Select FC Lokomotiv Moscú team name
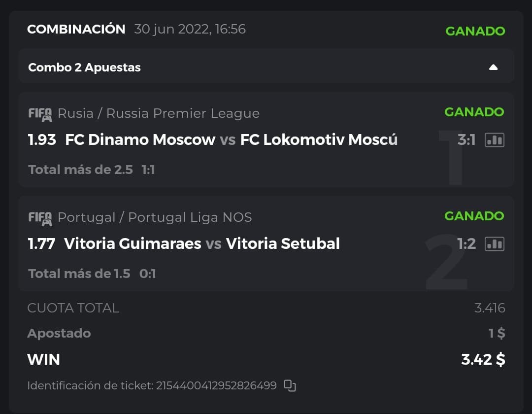Image resolution: width=532 pixels, height=414 pixels. (319, 140)
